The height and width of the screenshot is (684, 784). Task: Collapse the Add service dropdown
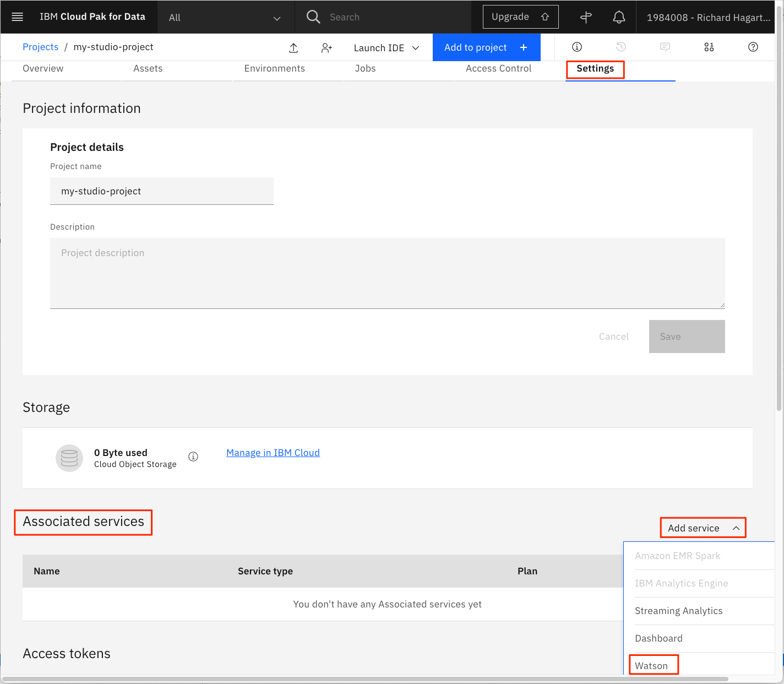tap(703, 528)
